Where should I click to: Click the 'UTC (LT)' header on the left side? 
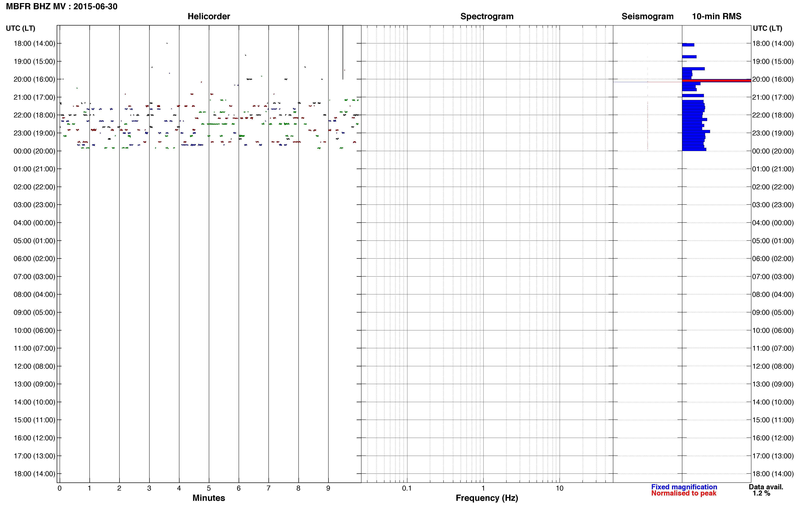(x=21, y=28)
